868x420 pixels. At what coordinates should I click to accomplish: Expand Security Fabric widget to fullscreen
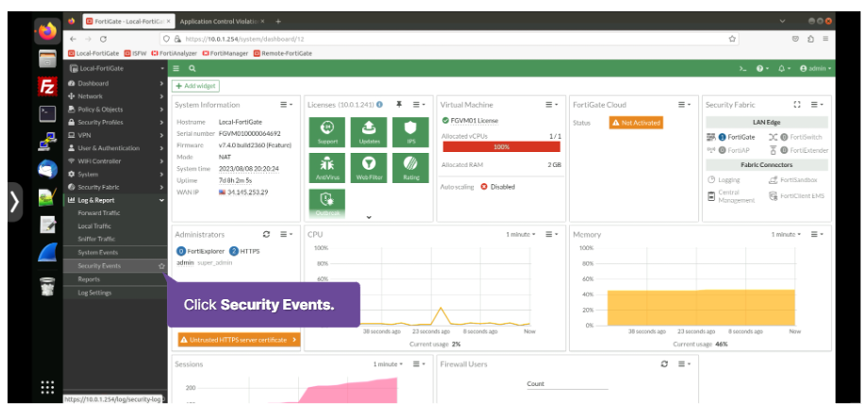pos(797,104)
